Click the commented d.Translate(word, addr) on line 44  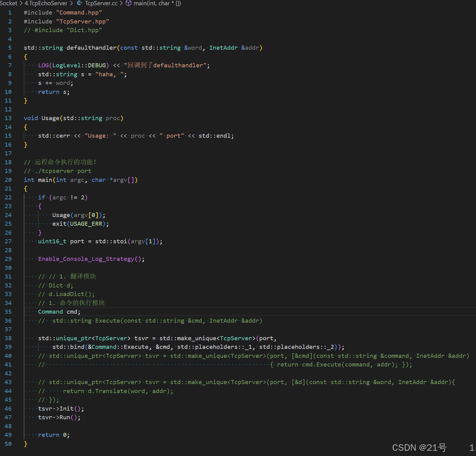tap(129, 391)
